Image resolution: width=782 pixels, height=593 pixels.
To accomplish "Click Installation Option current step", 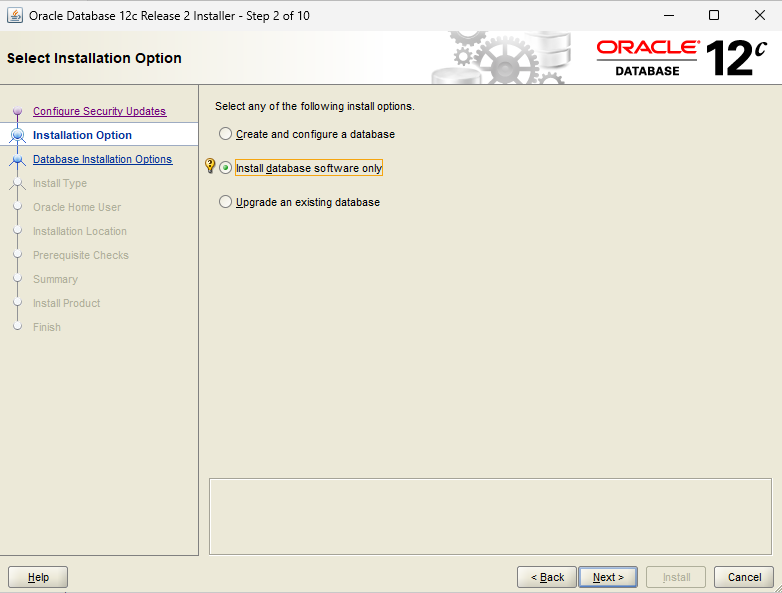I will pyautogui.click(x=82, y=135).
